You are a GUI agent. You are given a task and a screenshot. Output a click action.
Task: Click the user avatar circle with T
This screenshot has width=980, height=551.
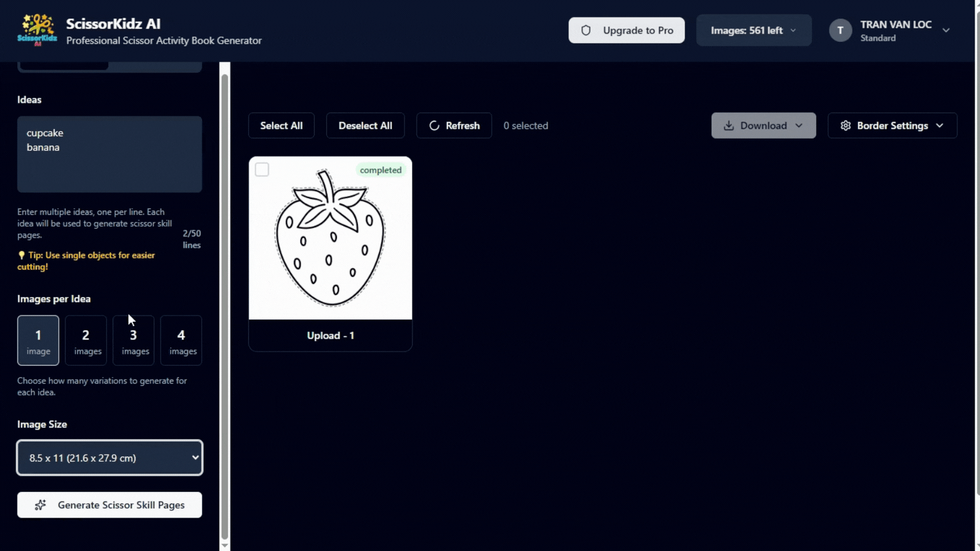[x=840, y=31]
